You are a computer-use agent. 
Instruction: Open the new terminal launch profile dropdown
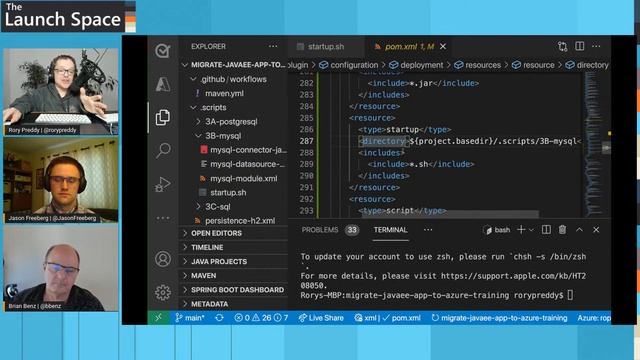point(531,230)
